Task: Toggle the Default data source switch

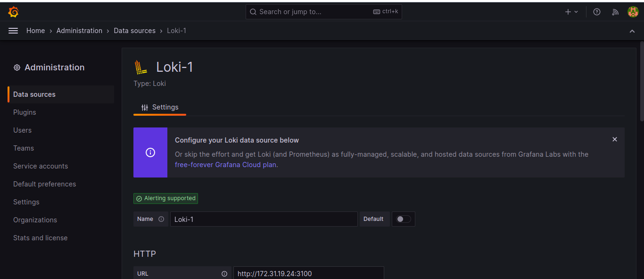Action: coord(404,219)
